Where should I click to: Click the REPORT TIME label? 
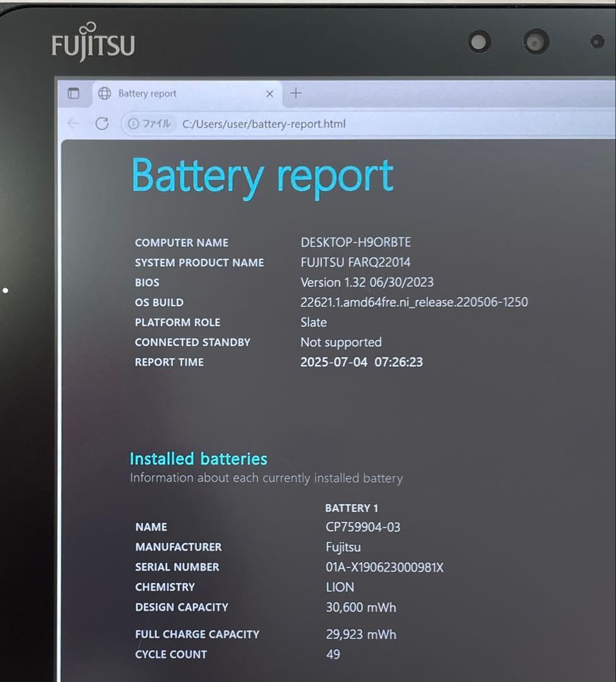tap(169, 362)
